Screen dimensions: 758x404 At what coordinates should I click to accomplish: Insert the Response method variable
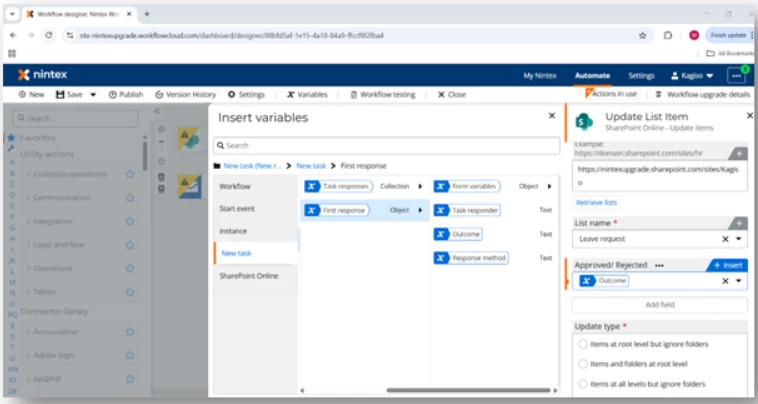pos(471,258)
